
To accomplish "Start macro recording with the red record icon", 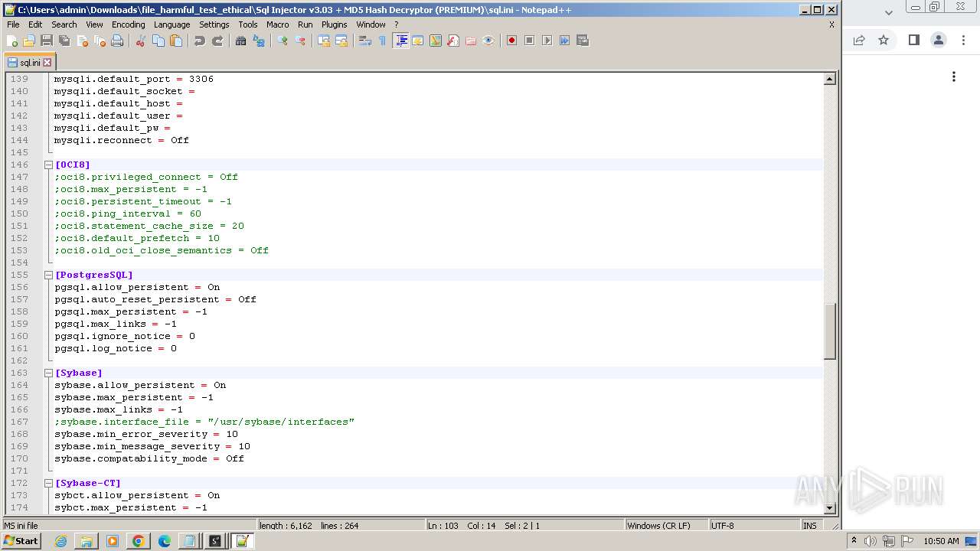I will click(x=511, y=41).
